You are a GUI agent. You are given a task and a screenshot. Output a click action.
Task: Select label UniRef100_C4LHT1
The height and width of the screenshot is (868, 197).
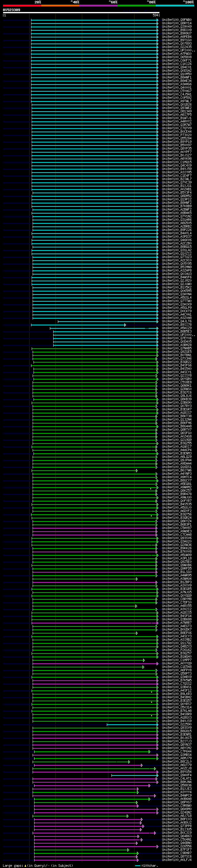click(x=177, y=779)
